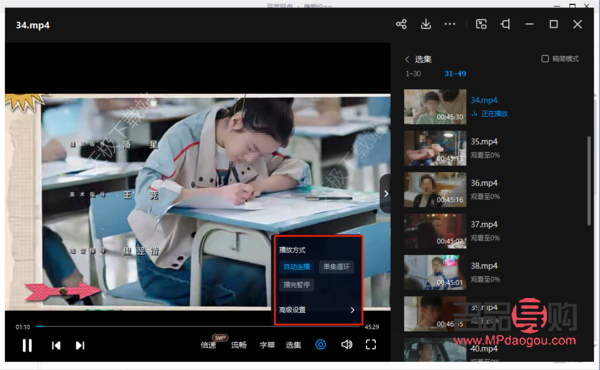The width and height of the screenshot is (600, 370).
Task: Select 单集循环 loop mode
Action: (336, 267)
